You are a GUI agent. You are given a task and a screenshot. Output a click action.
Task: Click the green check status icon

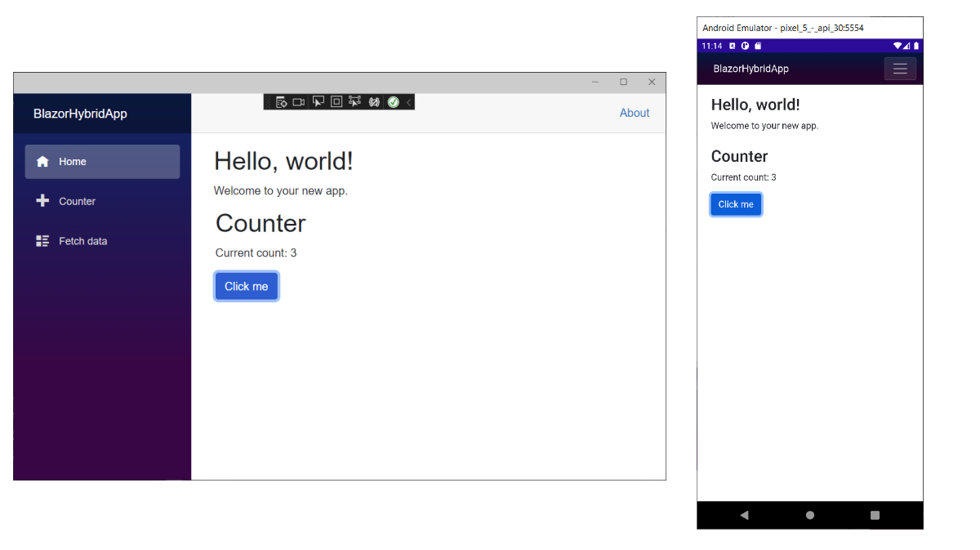(393, 101)
